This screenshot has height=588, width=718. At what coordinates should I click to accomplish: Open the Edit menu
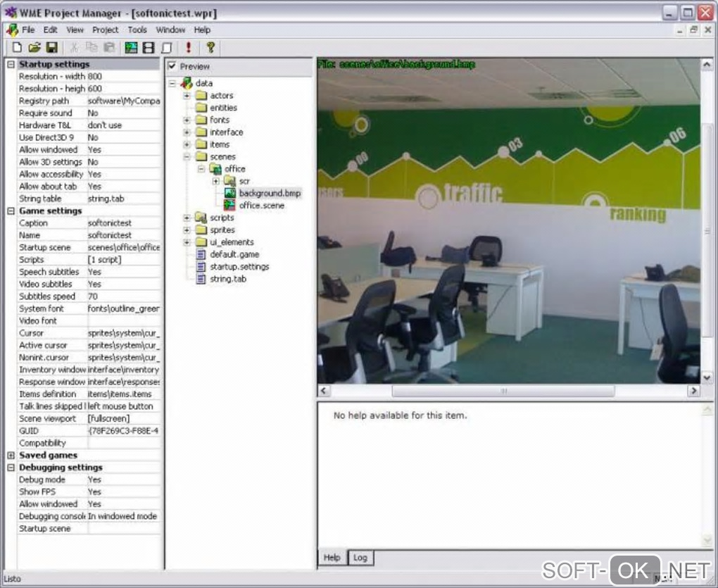pyautogui.click(x=51, y=30)
